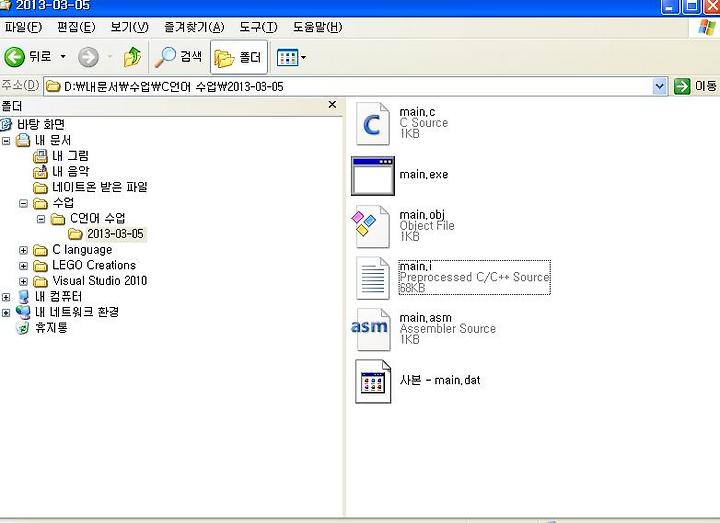
Task: Select the Visual Studio 2010 folder
Action: 100,281
